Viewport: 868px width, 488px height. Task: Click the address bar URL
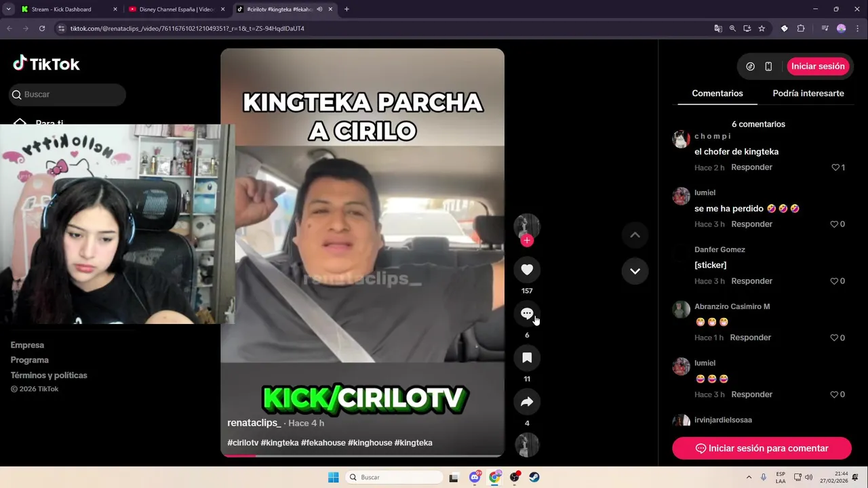(187, 28)
